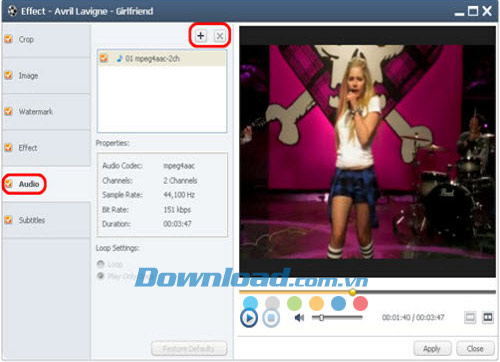Viewport: 500px width, 362px height.
Task: Click the video preview area
Action: click(x=367, y=152)
